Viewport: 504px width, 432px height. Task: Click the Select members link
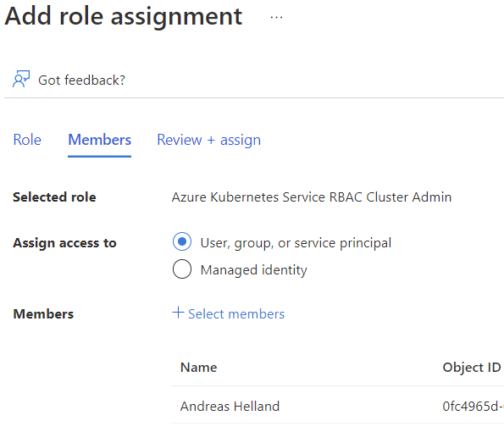[236, 314]
